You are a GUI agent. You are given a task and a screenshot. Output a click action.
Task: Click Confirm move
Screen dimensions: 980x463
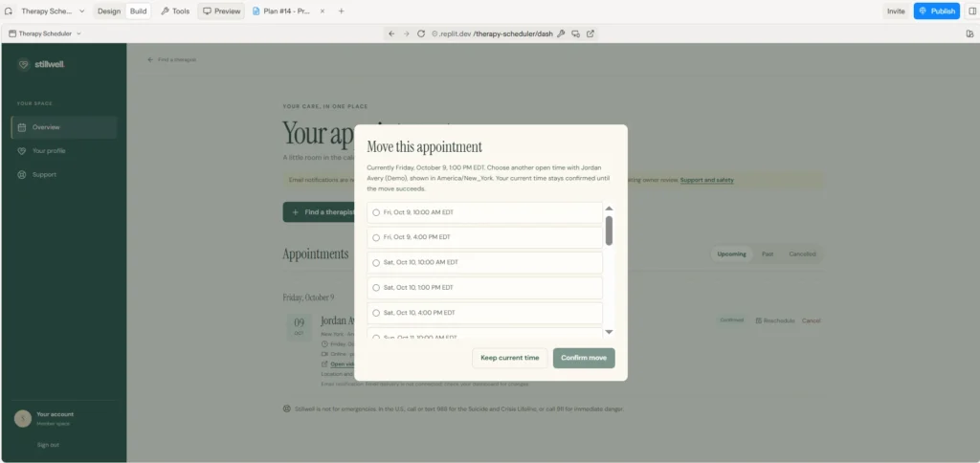pyautogui.click(x=584, y=358)
